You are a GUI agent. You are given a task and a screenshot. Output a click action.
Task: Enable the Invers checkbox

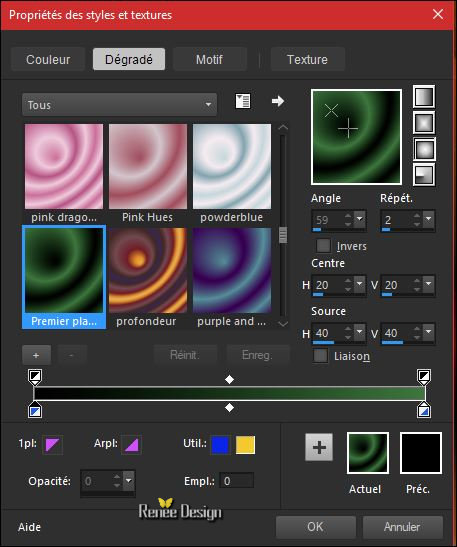point(323,246)
